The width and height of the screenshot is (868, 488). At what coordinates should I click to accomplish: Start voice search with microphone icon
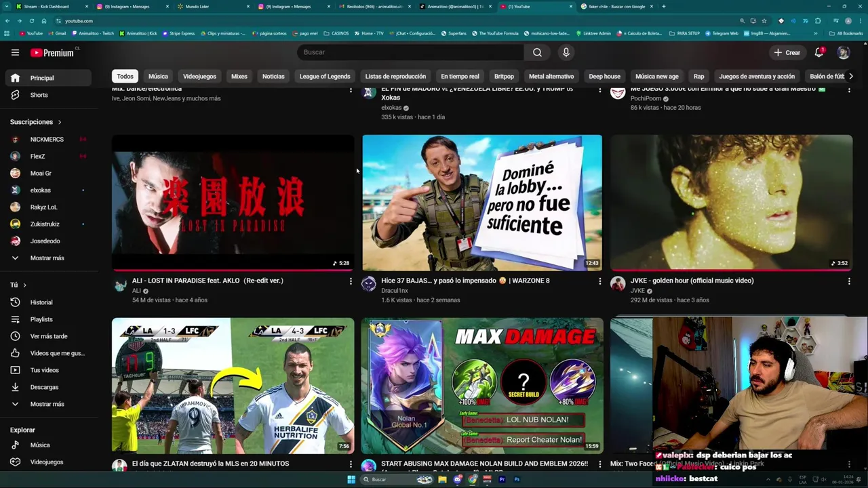(566, 52)
